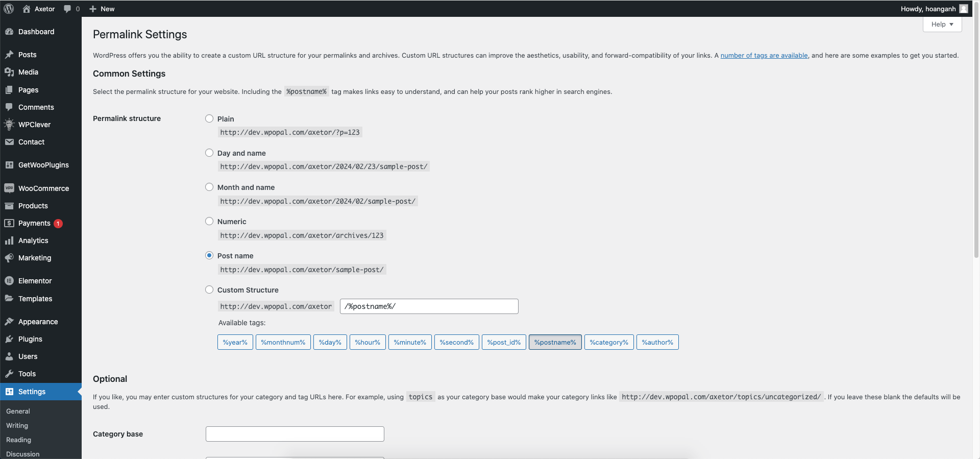This screenshot has width=980, height=459.
Task: Select the Plain permalink radio button
Action: tap(209, 118)
